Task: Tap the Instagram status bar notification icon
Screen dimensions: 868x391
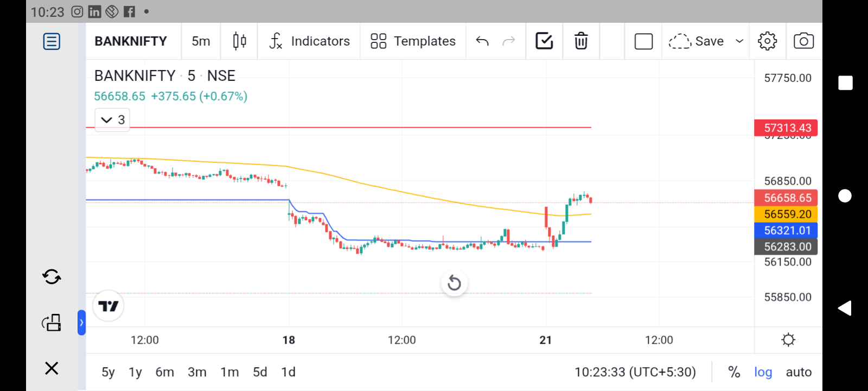Action: [78, 11]
